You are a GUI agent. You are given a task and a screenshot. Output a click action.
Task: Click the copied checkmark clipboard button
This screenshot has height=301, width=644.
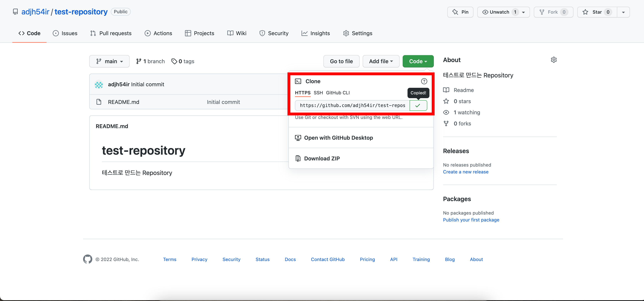(418, 105)
